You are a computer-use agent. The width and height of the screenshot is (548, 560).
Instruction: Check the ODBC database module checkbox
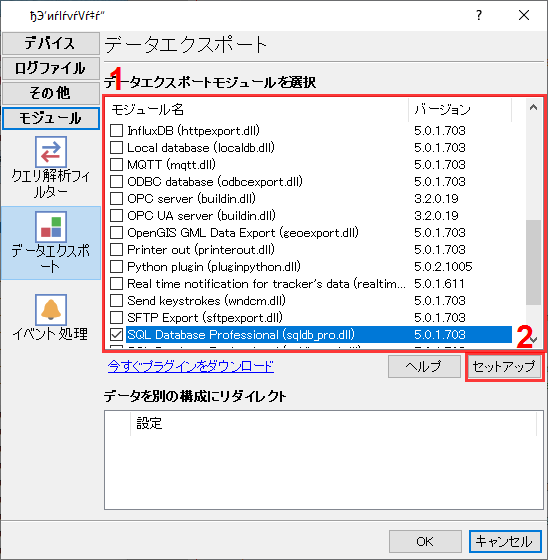click(116, 181)
